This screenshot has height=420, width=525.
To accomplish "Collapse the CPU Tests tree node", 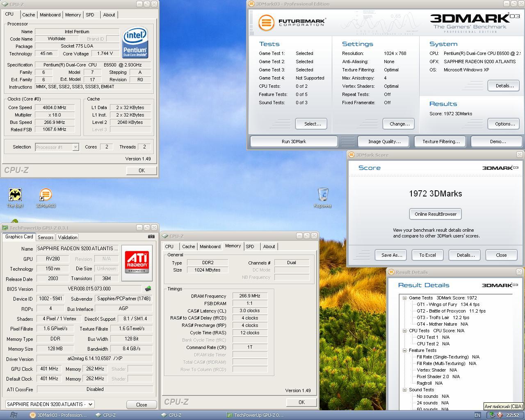I will click(x=404, y=331).
